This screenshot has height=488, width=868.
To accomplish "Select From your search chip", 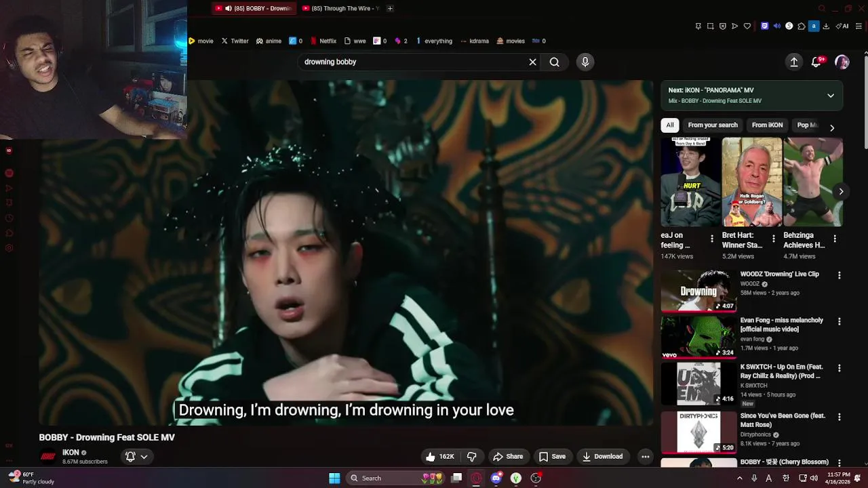I will coord(713,125).
